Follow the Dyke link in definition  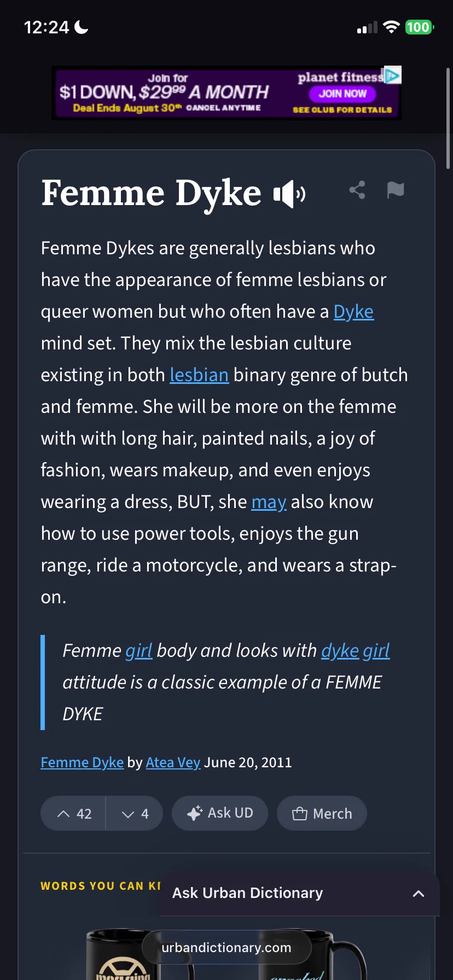[353, 312]
